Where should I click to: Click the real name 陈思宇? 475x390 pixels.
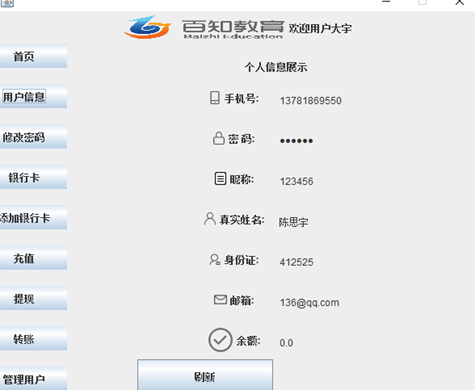pos(294,222)
